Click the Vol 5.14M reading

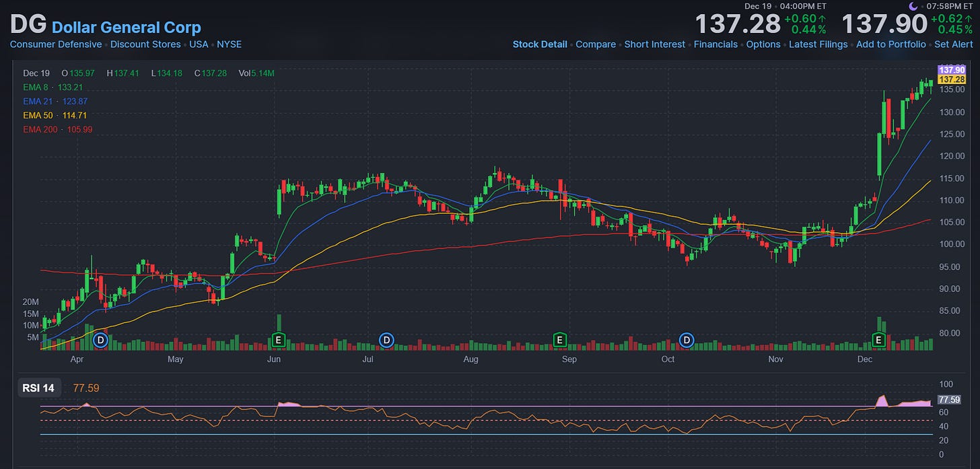[x=256, y=73]
